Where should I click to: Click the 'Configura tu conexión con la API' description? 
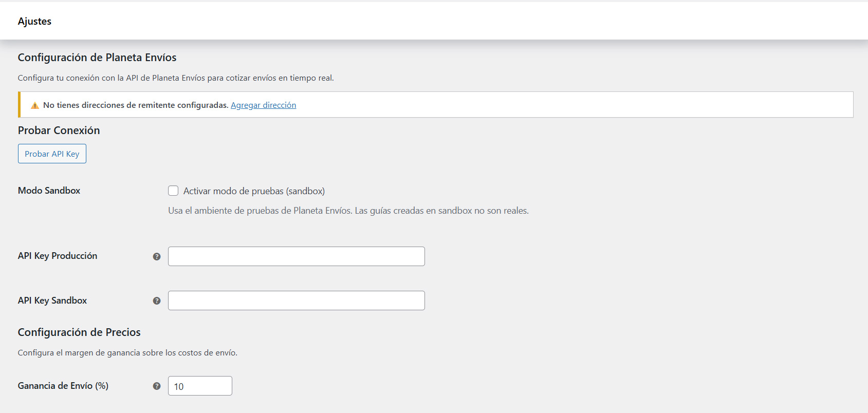176,78
